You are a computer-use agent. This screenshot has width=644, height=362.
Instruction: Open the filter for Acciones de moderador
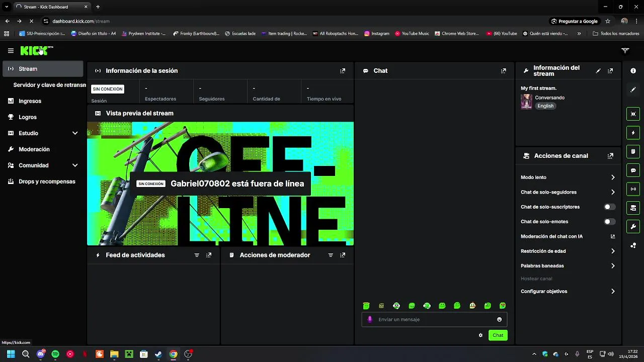[331, 255]
